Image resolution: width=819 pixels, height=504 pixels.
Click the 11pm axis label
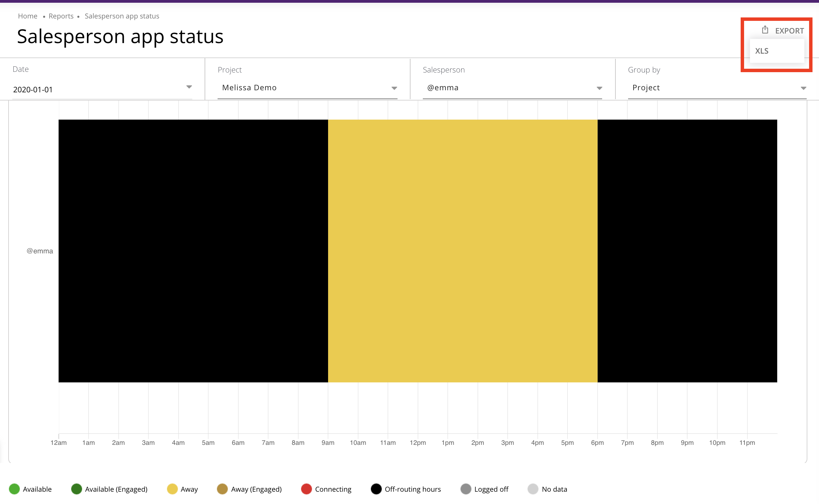pos(747,442)
